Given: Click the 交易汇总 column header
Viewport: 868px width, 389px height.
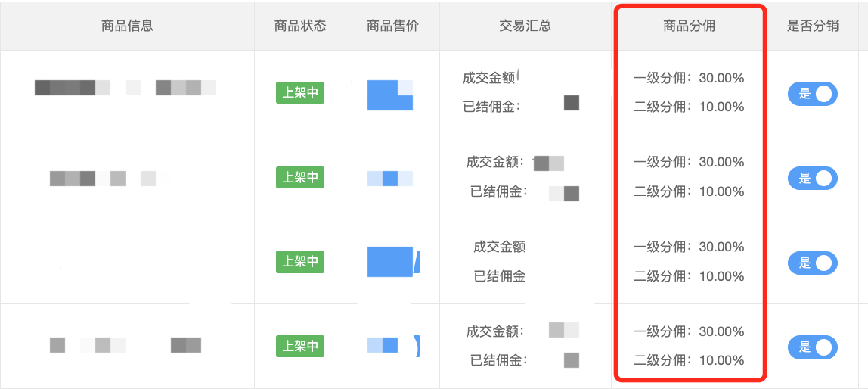Looking at the screenshot, I should tap(525, 26).
